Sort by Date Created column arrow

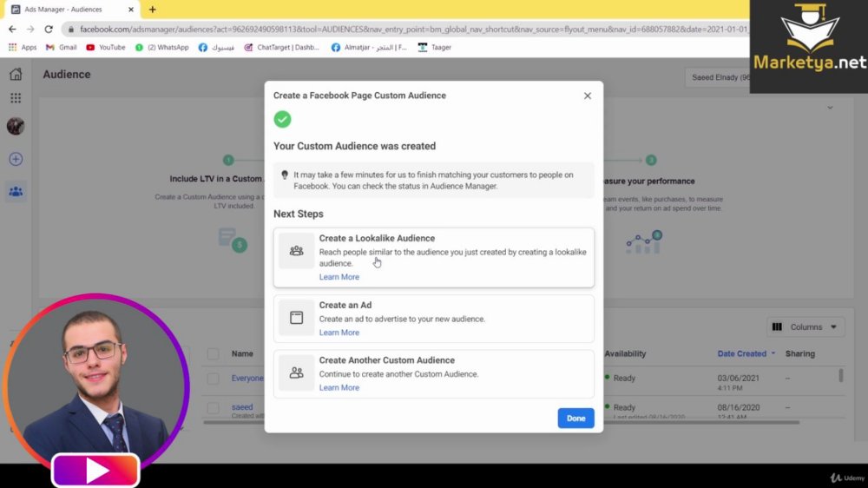pyautogui.click(x=773, y=353)
